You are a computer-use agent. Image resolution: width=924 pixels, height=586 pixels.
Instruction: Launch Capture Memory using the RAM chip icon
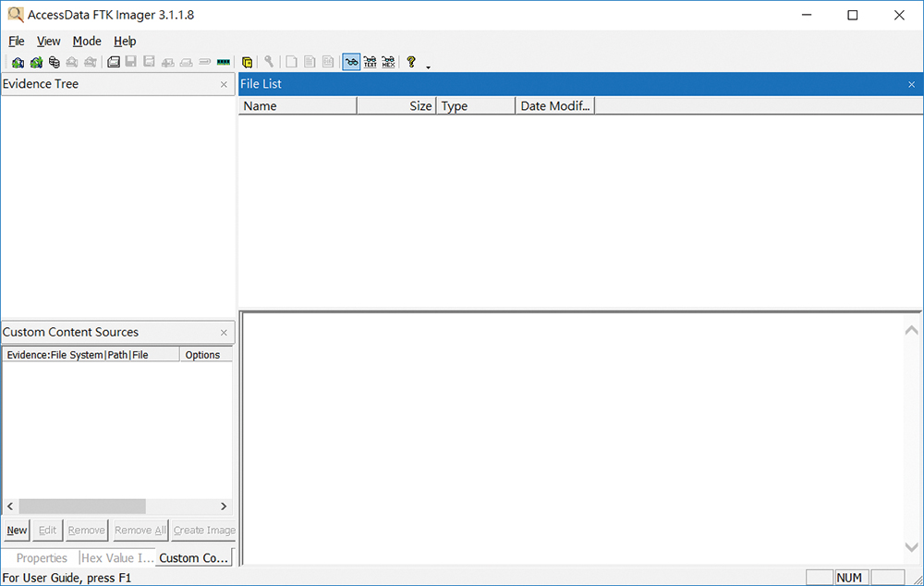pyautogui.click(x=224, y=62)
